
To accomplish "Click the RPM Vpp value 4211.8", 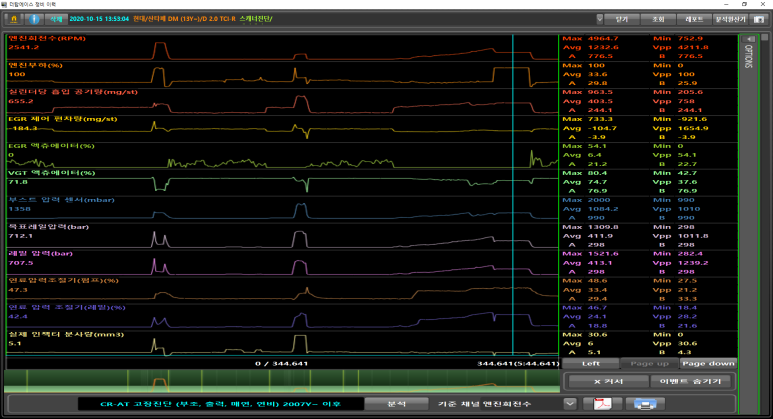I will point(693,47).
